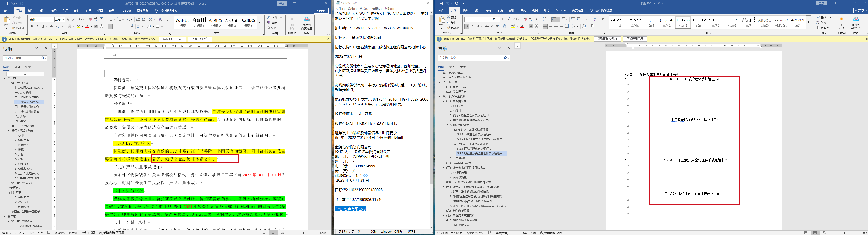Toggle Italic in 招标文件 Word ribbon
The image size is (868, 235).
(x=37, y=26)
